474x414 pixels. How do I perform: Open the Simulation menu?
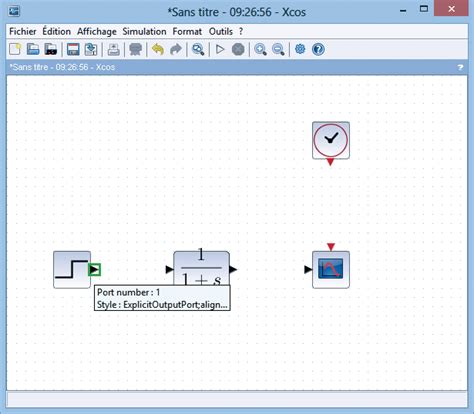(144, 31)
